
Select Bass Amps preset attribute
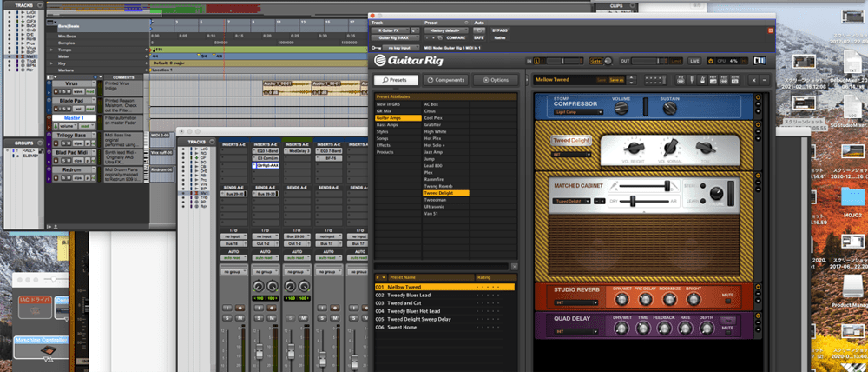[x=398, y=125]
